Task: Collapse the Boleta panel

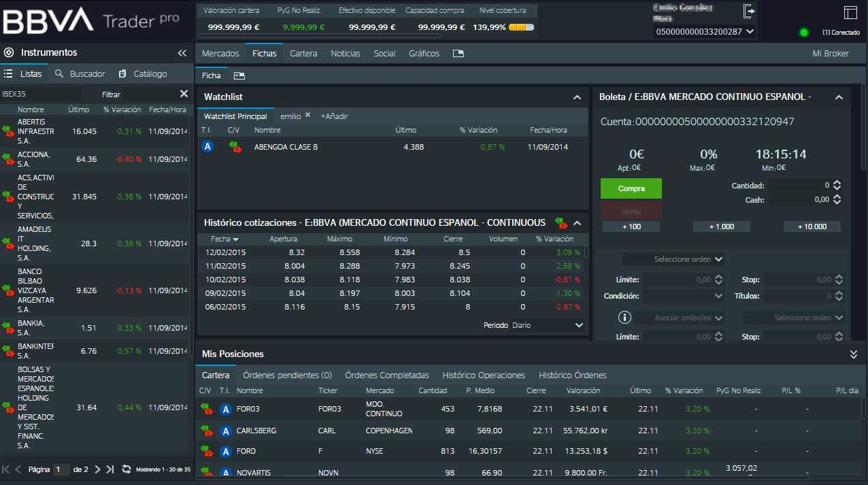Action: point(839,97)
